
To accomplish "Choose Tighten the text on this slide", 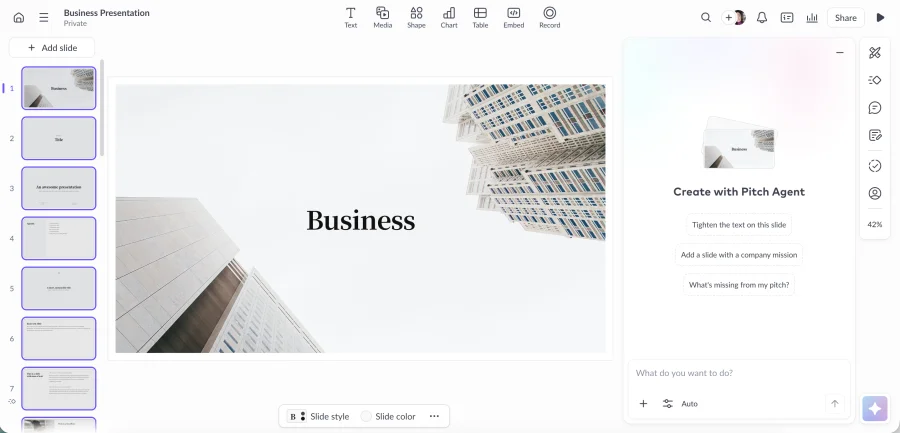I will tap(739, 225).
